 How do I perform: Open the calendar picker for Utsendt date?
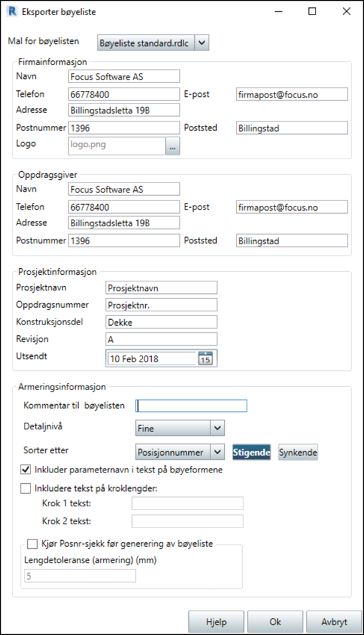206,358
